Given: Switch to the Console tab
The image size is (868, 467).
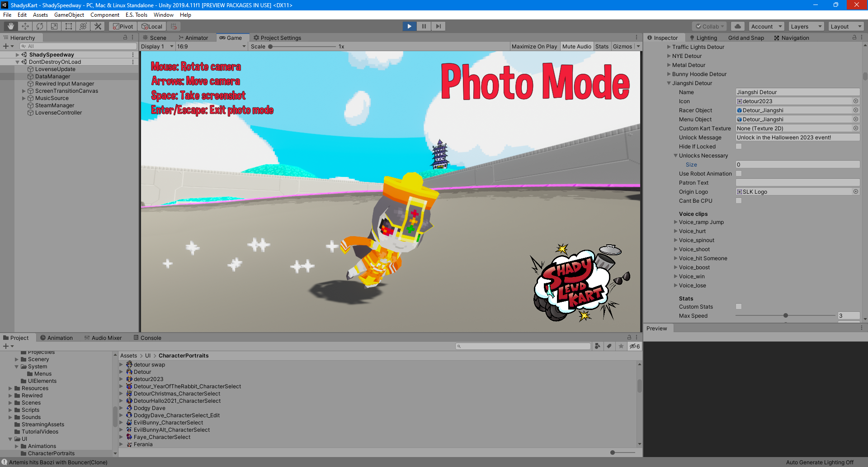Looking at the screenshot, I should (147, 338).
